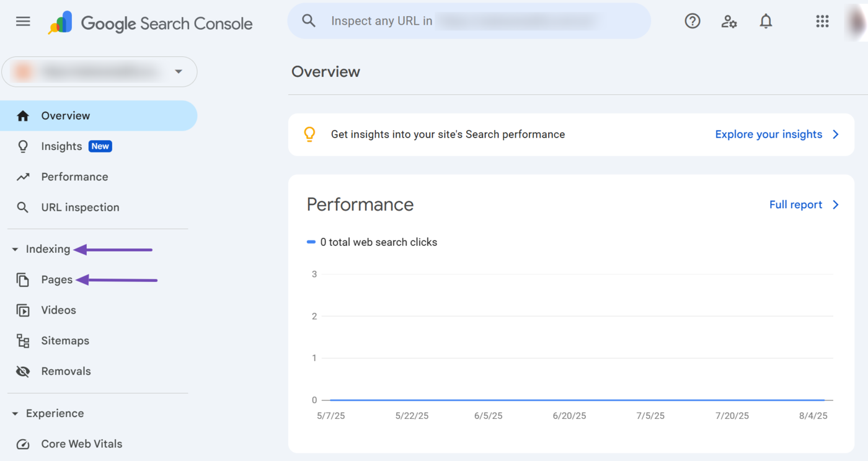Open the Performance Full report link
Image resolution: width=868 pixels, height=461 pixels.
[796, 204]
